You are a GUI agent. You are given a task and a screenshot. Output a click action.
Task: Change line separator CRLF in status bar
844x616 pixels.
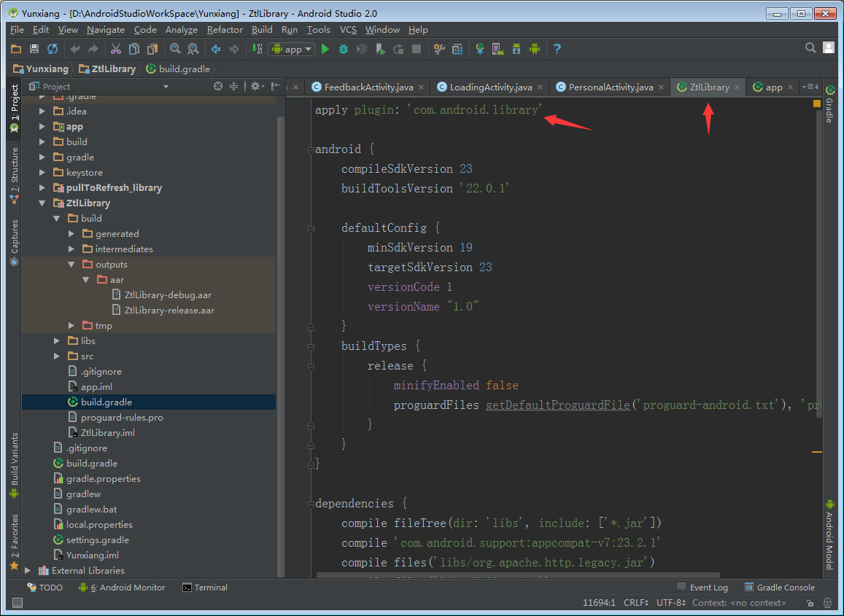pos(635,603)
